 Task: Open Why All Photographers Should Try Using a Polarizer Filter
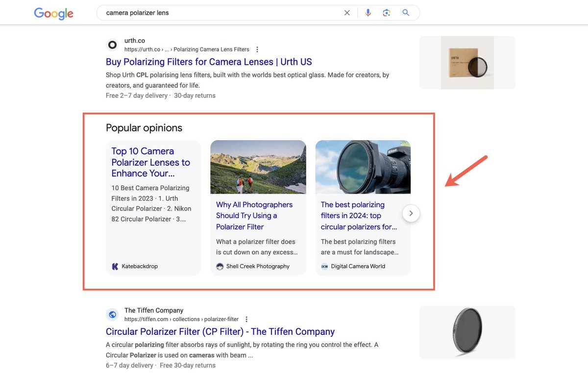[254, 216]
